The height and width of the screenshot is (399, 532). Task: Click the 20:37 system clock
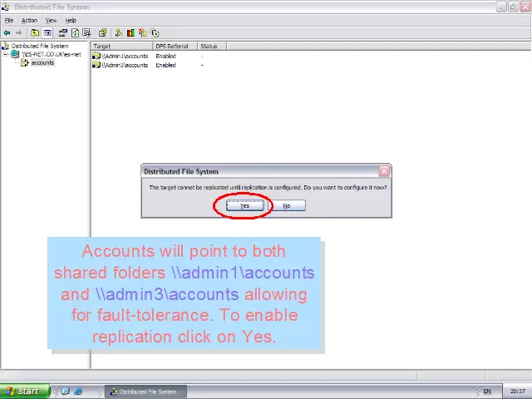click(517, 392)
